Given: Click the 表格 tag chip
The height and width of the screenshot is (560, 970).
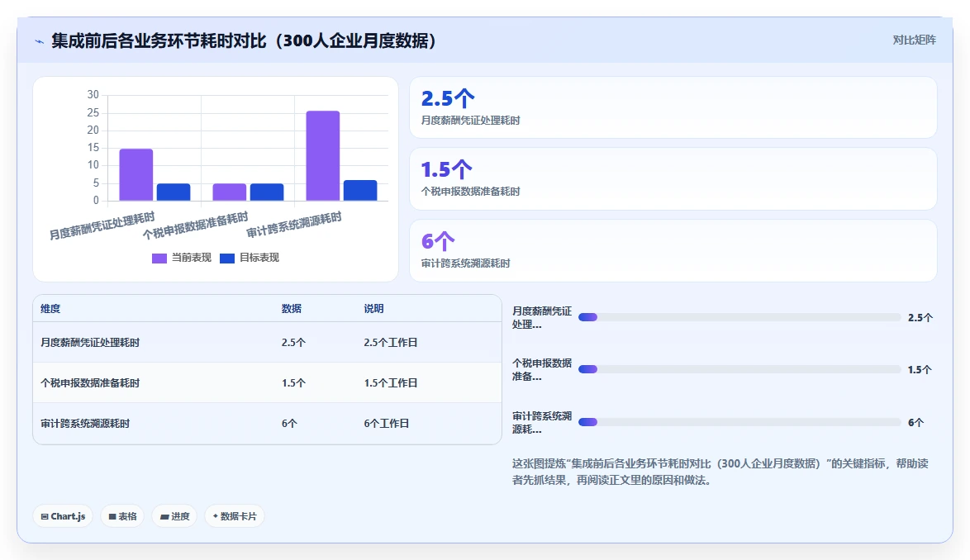Looking at the screenshot, I should pyautogui.click(x=122, y=516).
